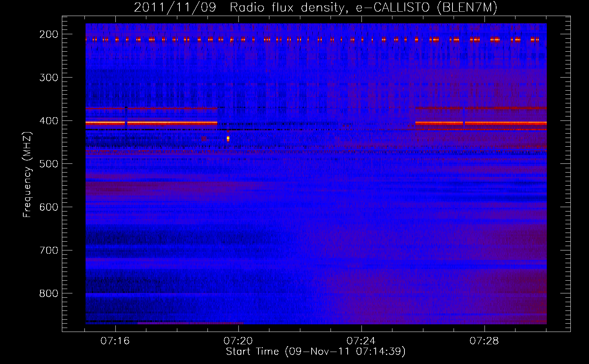Click the 'Start Time (09-Nov-11 07:14:39)' label
The image size is (589, 364).
coord(316,352)
